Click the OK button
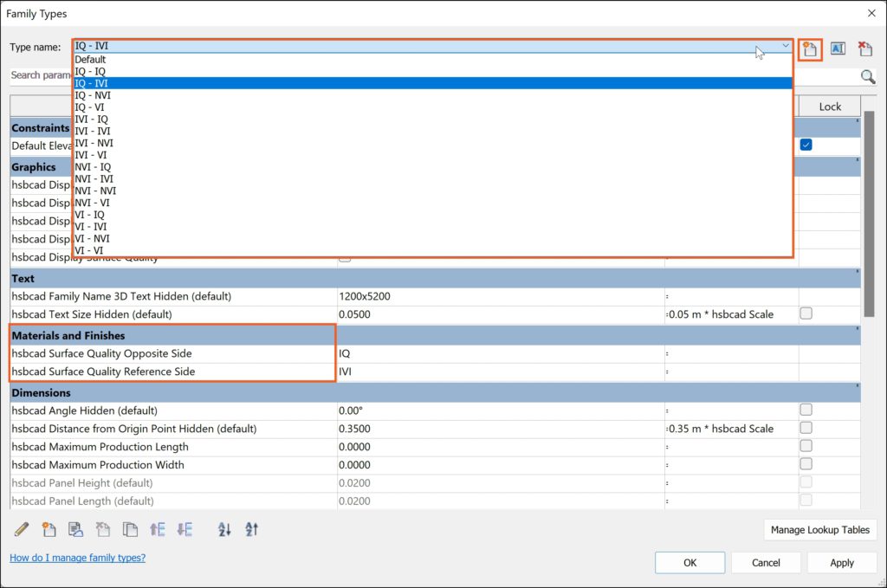 [690, 563]
